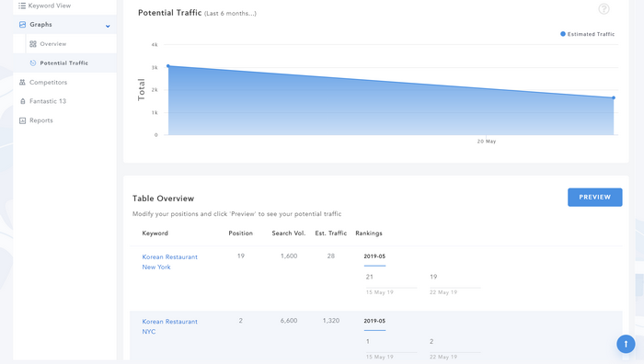Open the Korean Restaurant NYC keyword link
The height and width of the screenshot is (364, 644).
(169, 326)
